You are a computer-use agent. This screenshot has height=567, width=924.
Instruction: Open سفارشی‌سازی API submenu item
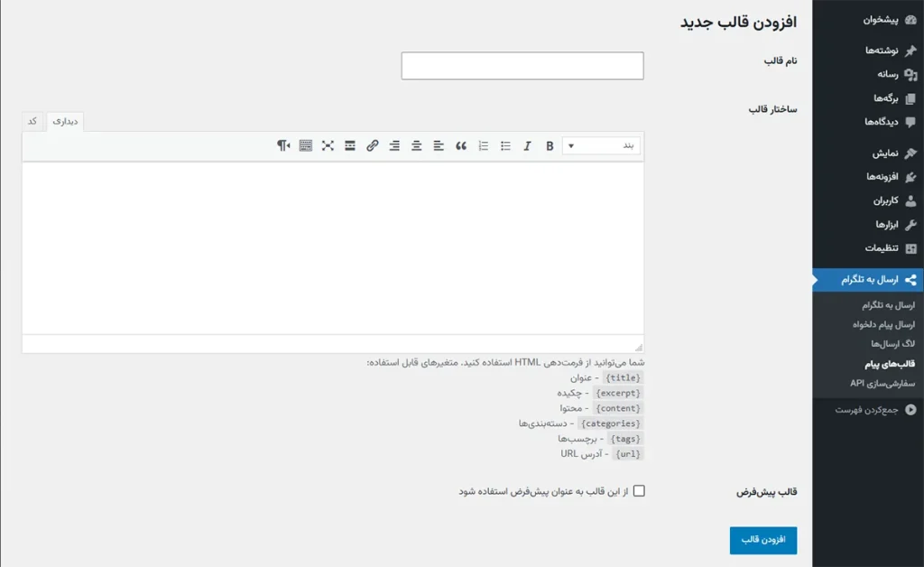click(x=882, y=384)
